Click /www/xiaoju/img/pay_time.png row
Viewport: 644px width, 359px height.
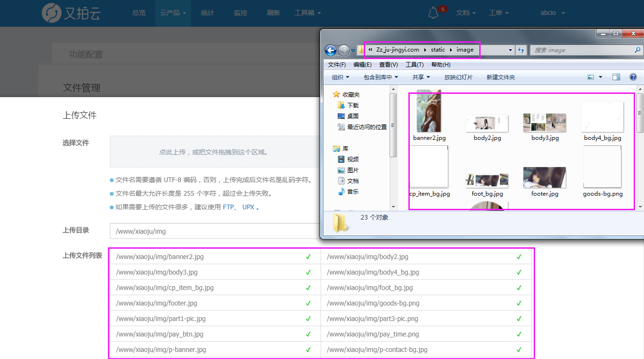pos(426,334)
